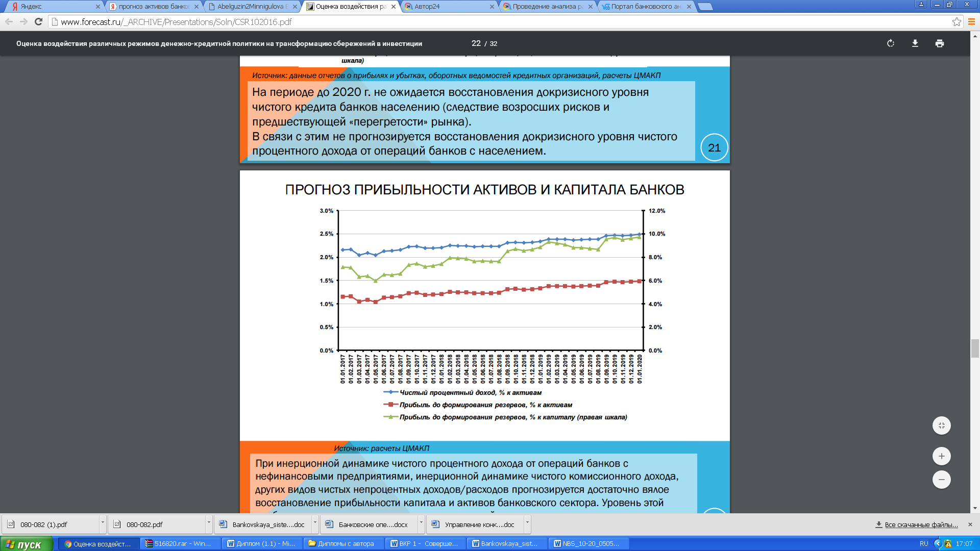Switch to Диплом (1.1) Word taskbar item
This screenshot has width=980, height=551.
(262, 544)
